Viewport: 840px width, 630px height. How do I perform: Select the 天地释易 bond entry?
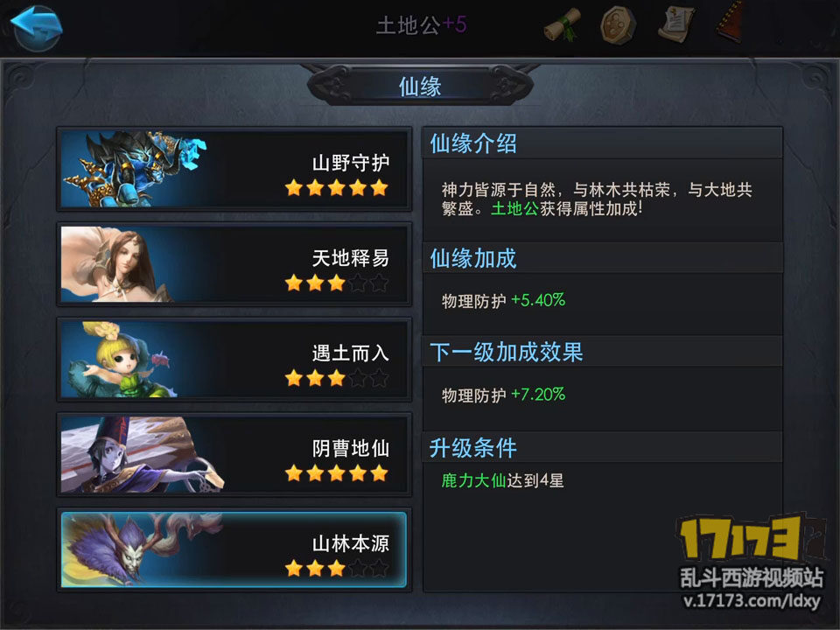(x=234, y=264)
